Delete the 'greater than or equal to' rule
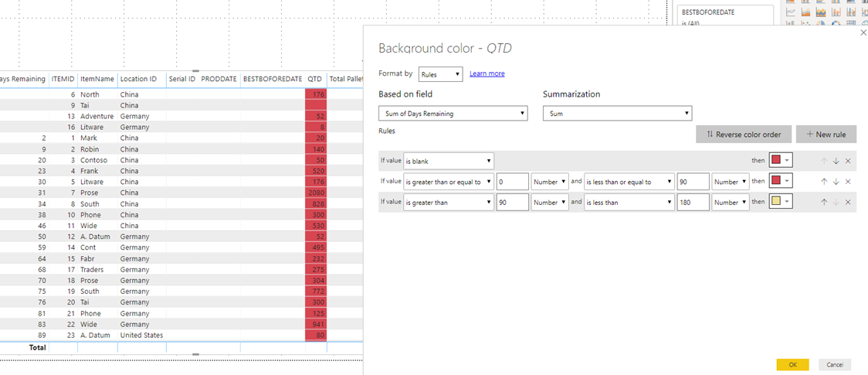The height and width of the screenshot is (375, 868). 847,181
